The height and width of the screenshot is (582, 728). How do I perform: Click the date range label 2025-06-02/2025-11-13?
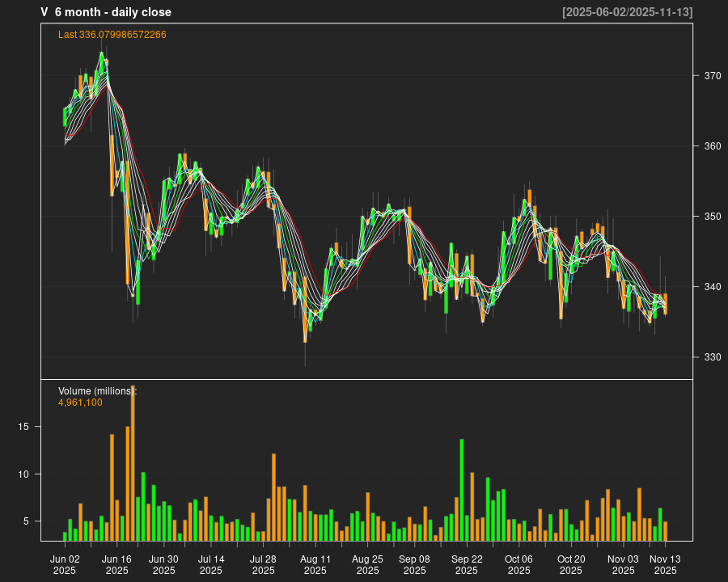pyautogui.click(x=628, y=12)
